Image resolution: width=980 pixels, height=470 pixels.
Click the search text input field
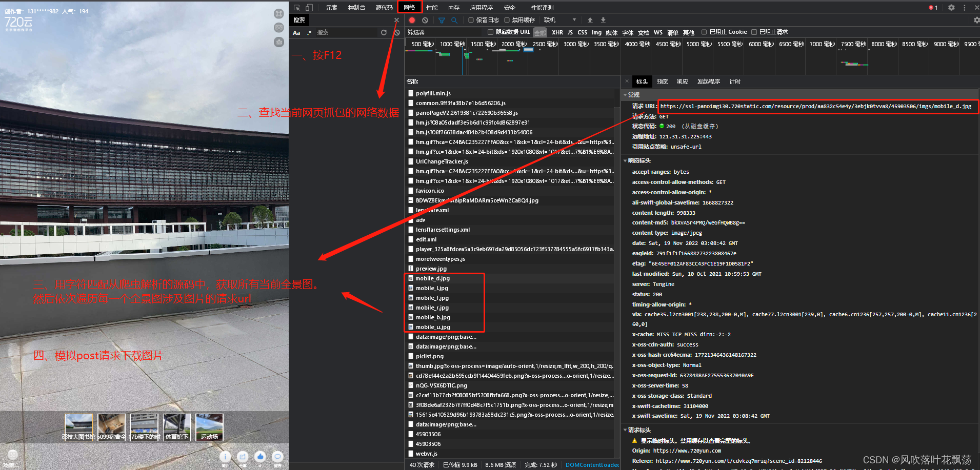pos(346,32)
